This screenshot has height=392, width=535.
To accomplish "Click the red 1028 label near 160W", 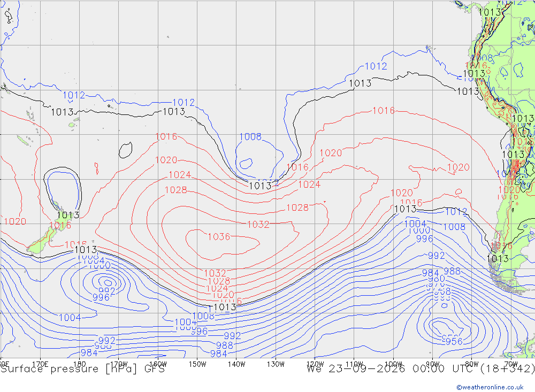I will 175,190.
